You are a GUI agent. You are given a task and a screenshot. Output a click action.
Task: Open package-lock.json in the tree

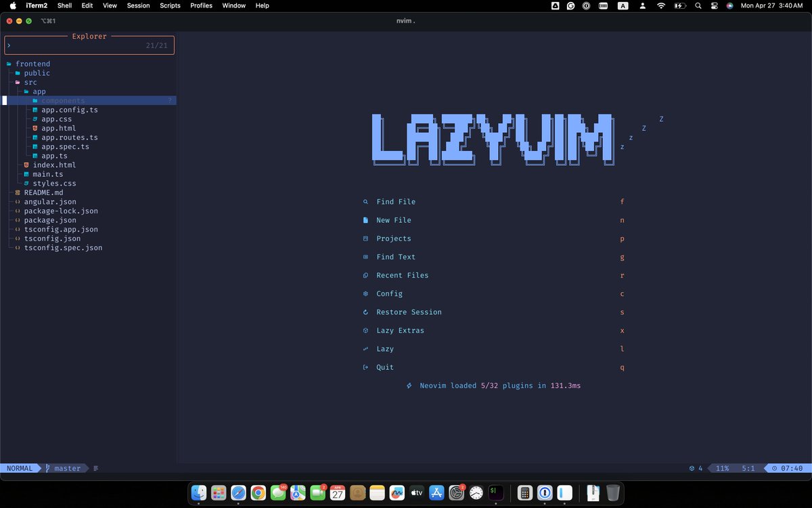tap(61, 211)
